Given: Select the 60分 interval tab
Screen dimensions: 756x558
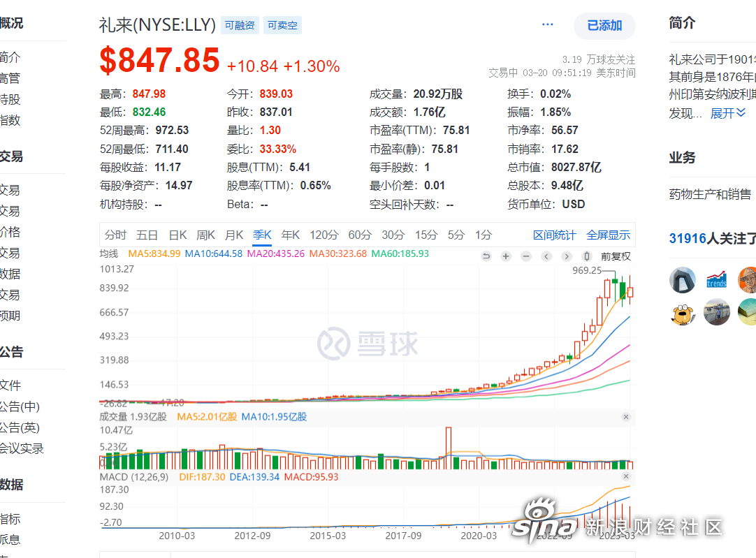Looking at the screenshot, I should 360,235.
